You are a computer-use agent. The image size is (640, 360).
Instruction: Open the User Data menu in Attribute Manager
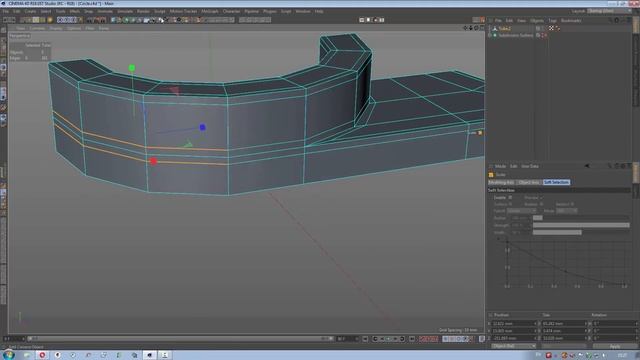coord(530,166)
